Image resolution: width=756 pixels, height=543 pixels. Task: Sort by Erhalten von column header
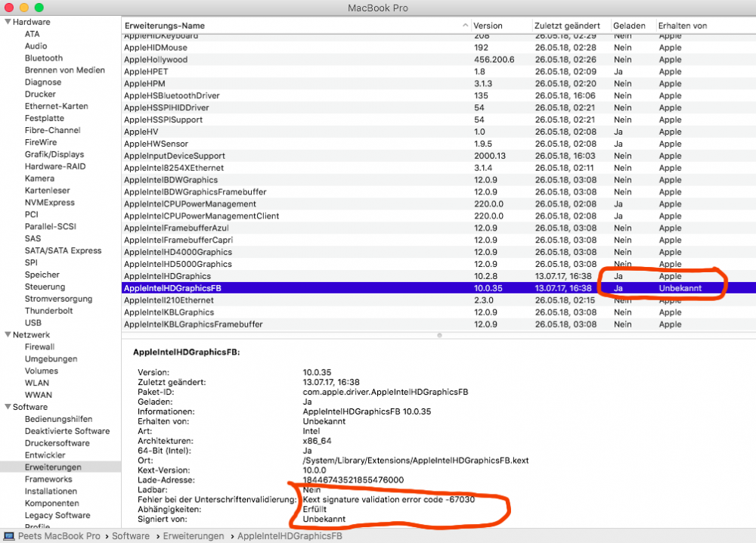(x=682, y=26)
